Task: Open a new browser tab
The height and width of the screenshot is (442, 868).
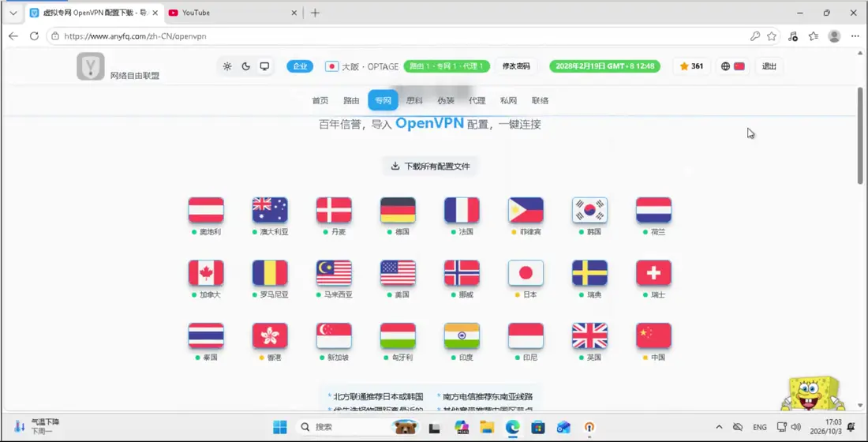Action: tap(315, 13)
